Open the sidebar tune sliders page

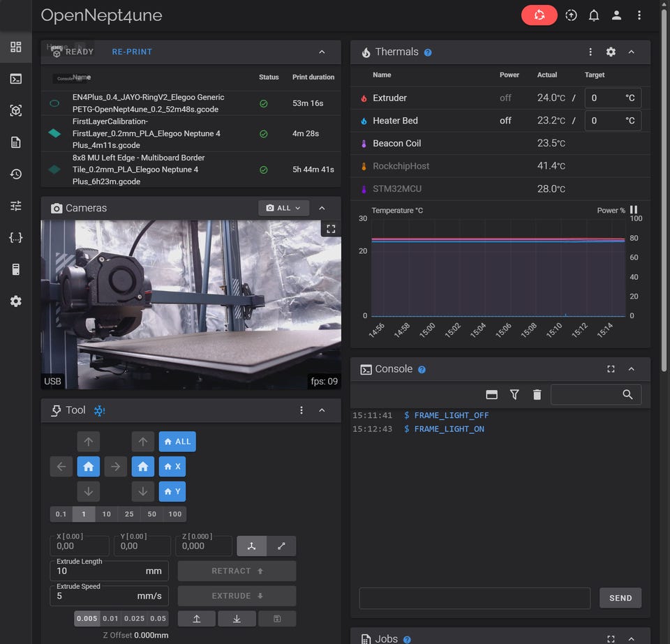(x=16, y=206)
